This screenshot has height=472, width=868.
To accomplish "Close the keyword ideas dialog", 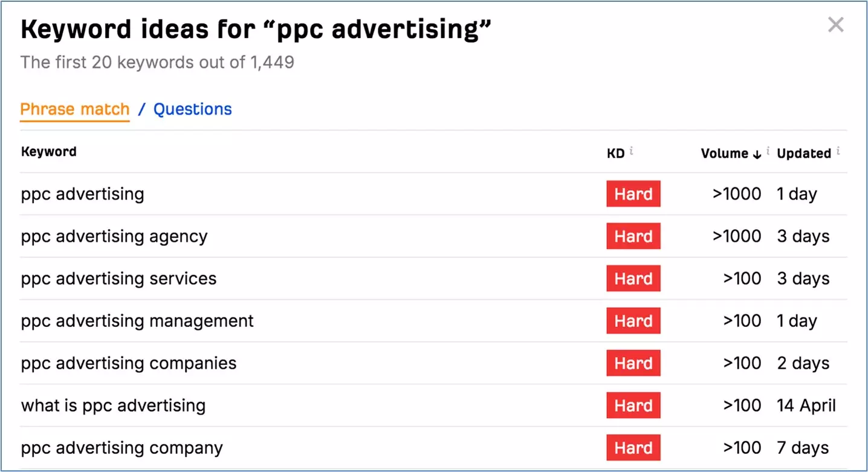I will (x=835, y=25).
